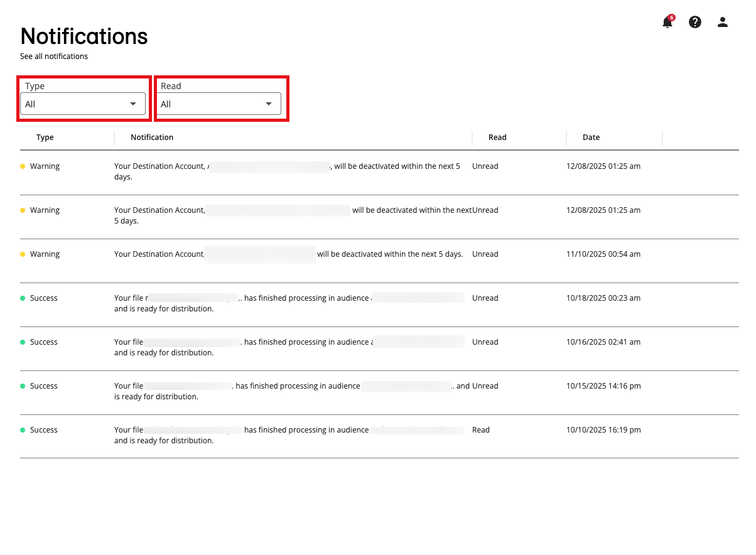The width and height of the screenshot is (756, 555).
Task: Sort by the Date column header
Action: click(591, 137)
